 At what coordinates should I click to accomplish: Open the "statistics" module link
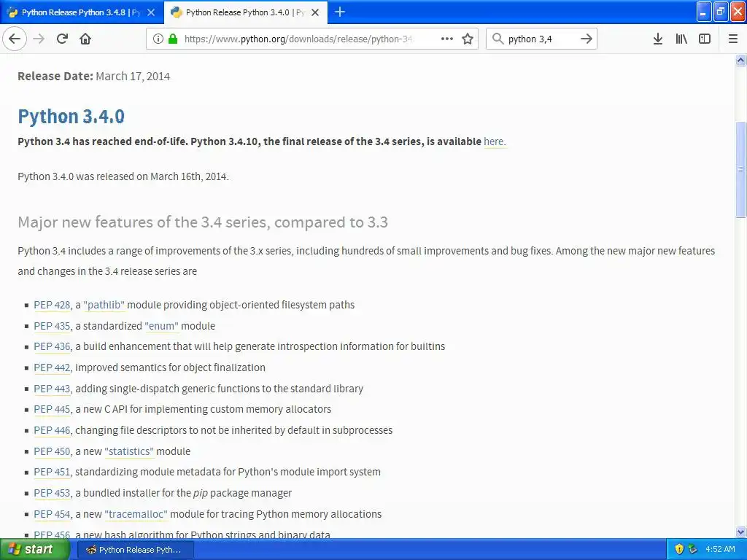coord(129,451)
